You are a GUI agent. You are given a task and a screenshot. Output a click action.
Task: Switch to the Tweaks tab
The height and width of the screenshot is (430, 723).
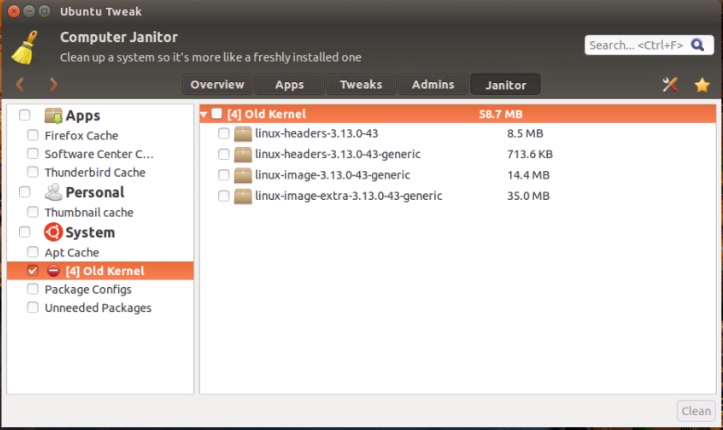[x=361, y=85]
